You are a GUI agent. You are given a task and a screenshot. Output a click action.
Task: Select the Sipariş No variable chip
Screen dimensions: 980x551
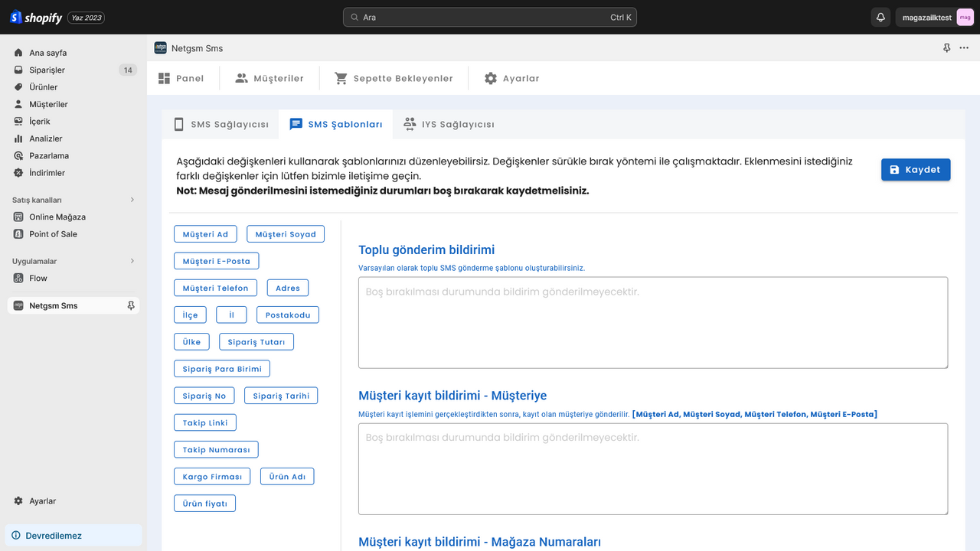[x=204, y=396]
